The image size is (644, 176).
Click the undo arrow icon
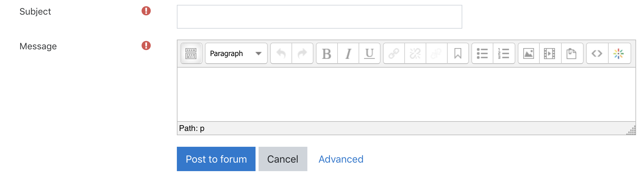(281, 53)
